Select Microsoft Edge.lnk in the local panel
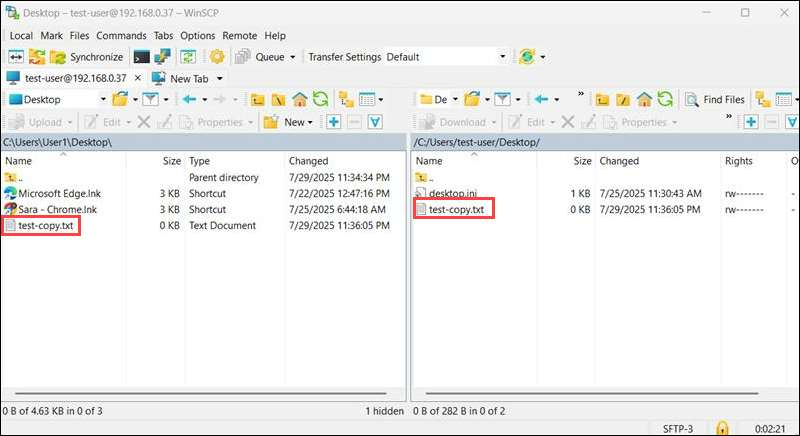Screen dimensions: 800x436 (60, 193)
